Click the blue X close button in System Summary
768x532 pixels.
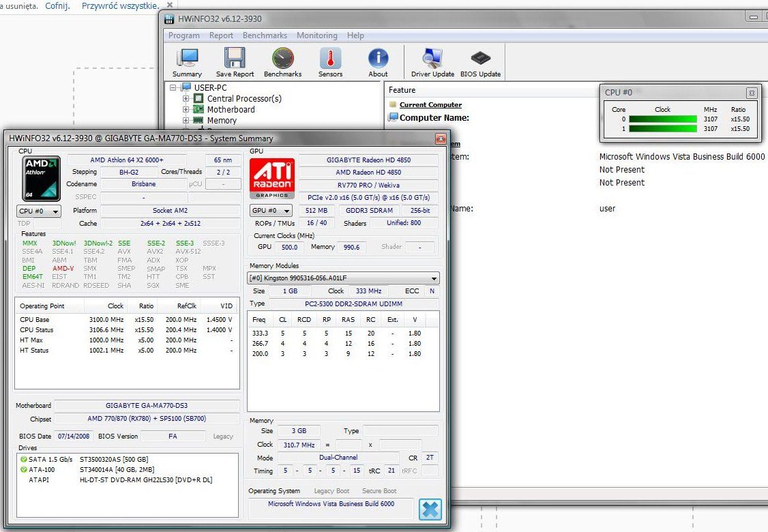[430, 509]
